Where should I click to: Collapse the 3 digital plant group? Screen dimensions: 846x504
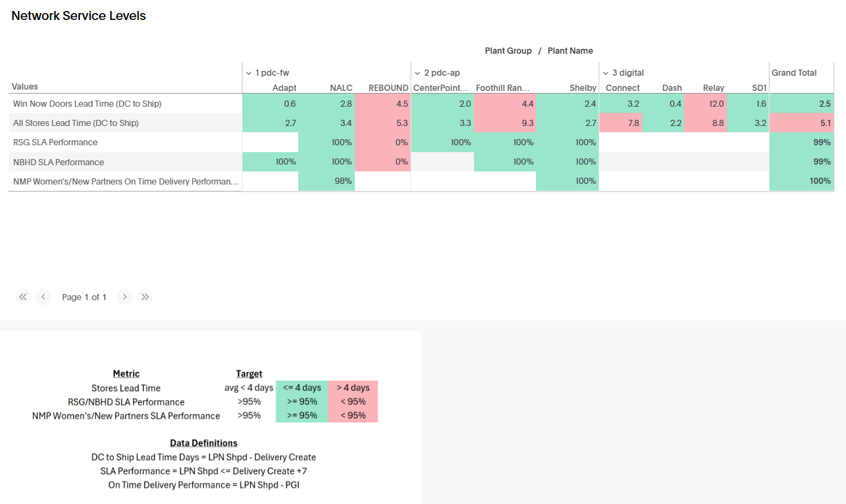(x=606, y=73)
